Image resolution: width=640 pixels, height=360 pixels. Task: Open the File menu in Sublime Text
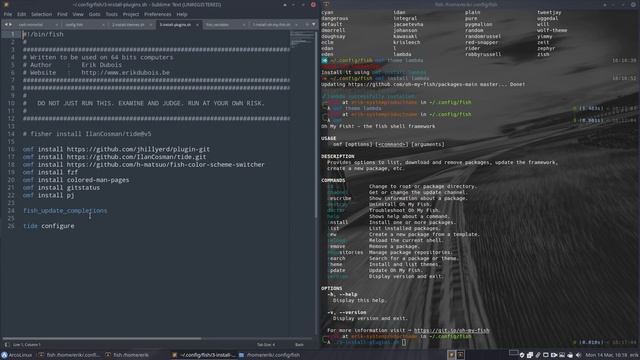(x=8, y=14)
